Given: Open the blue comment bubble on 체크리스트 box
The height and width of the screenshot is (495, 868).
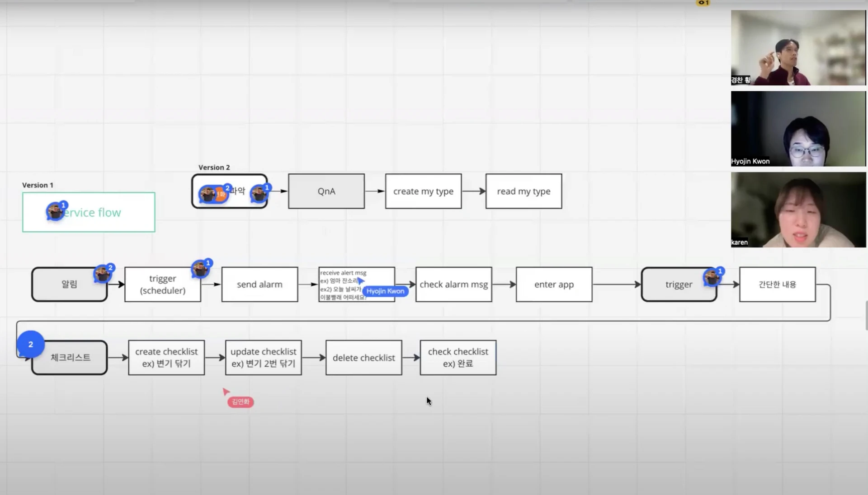Looking at the screenshot, I should (31, 344).
